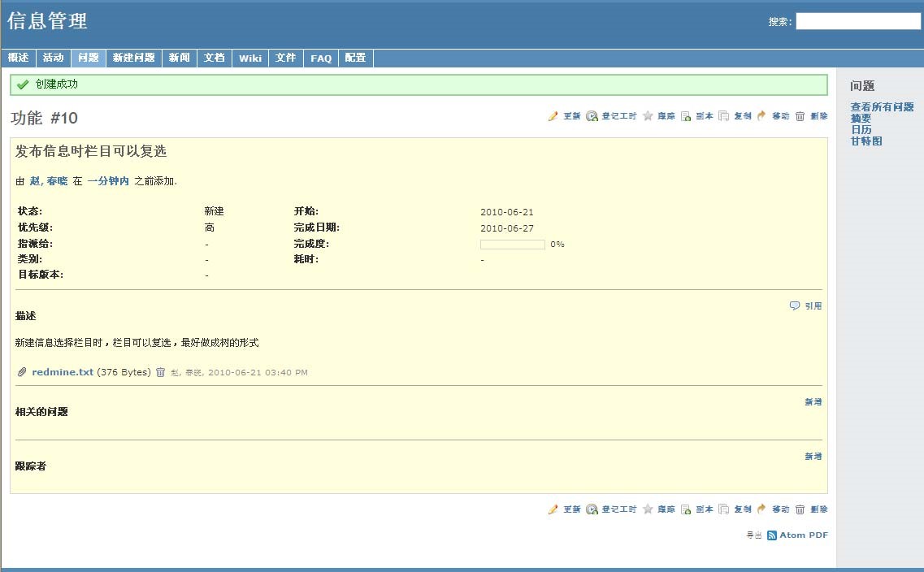The height and width of the screenshot is (572, 924).
Task: Click the 删除 trash icon in the toolbar above Atom PDF
Action: click(x=800, y=509)
